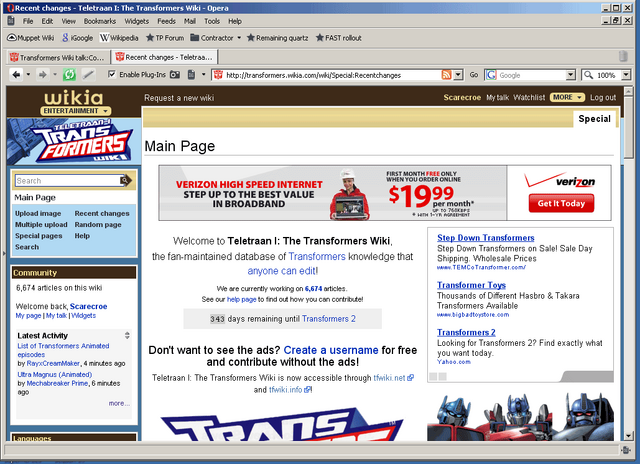Open the Random page link
The image size is (640, 464).
pos(98,224)
